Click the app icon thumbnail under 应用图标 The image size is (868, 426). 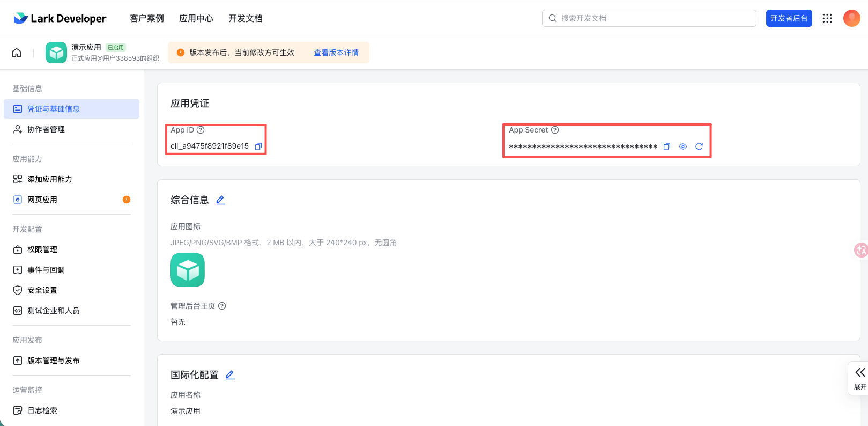point(188,270)
